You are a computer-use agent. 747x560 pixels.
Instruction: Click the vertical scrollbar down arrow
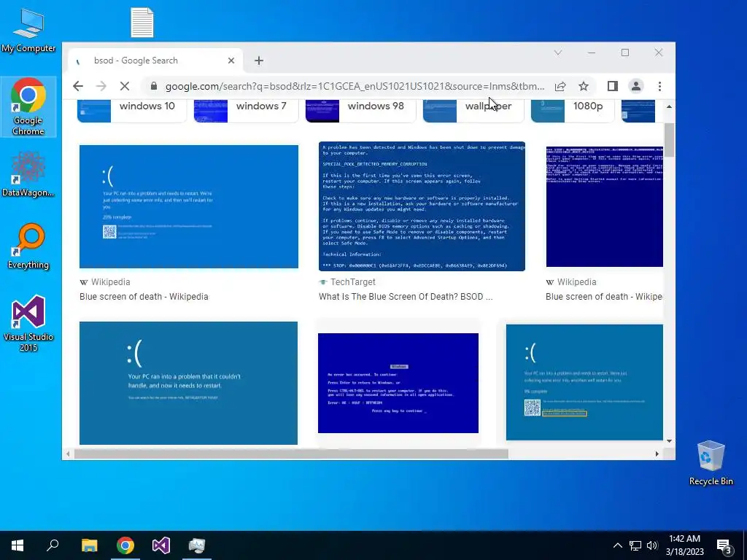[669, 441]
